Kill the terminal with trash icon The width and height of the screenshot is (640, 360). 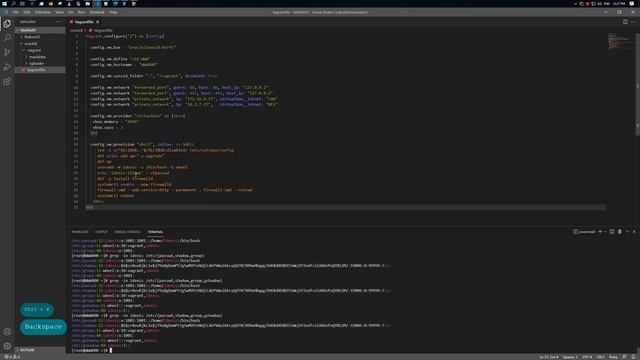click(620, 232)
